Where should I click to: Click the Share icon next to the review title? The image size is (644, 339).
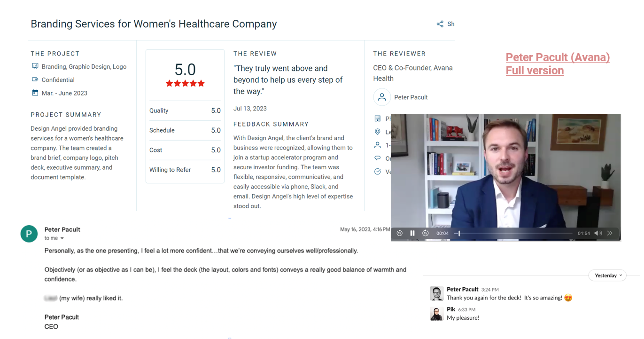(x=440, y=24)
